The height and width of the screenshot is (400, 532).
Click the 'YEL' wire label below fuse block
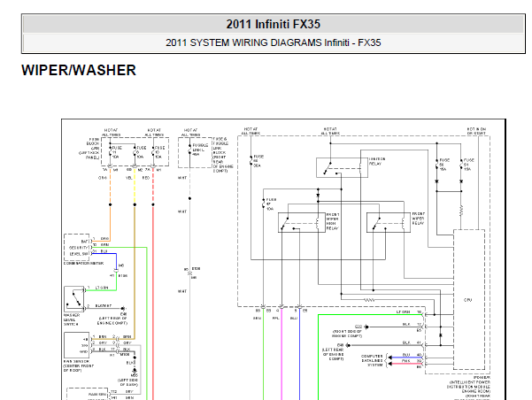pyautogui.click(x=129, y=178)
